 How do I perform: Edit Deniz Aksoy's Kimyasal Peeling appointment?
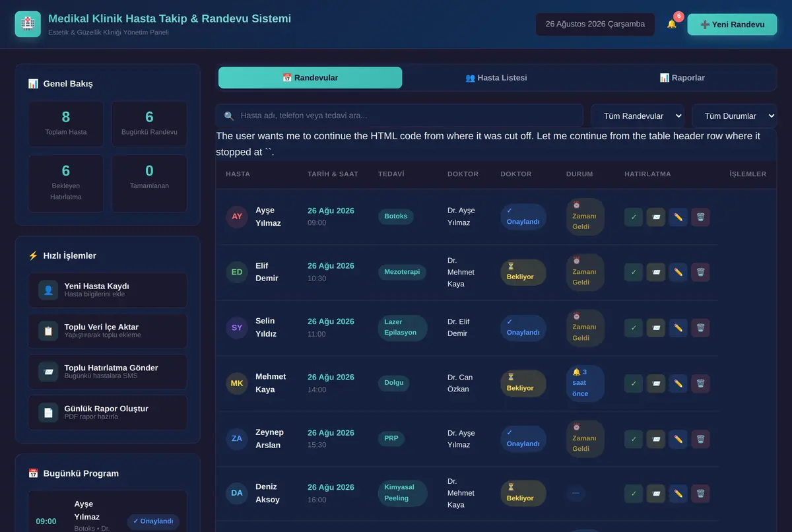(x=678, y=493)
